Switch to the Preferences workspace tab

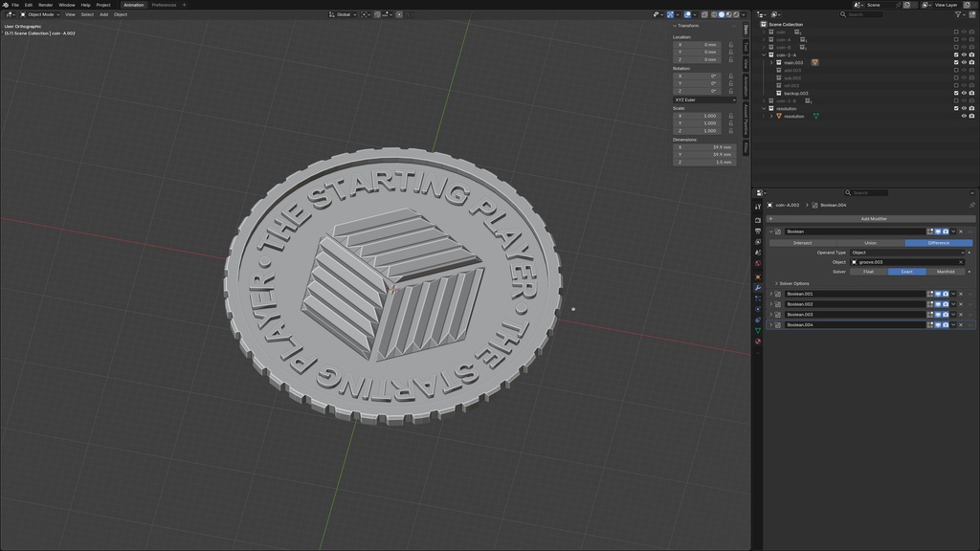coord(164,5)
